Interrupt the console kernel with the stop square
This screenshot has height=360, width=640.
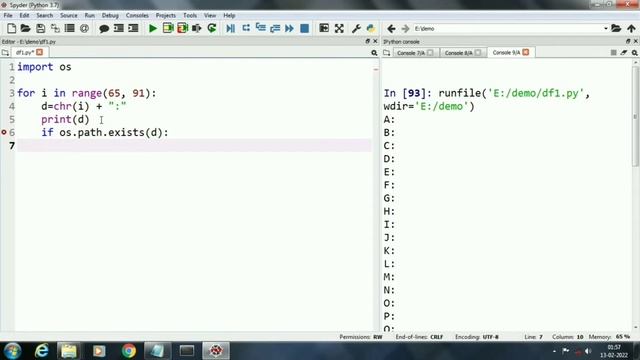(613, 53)
